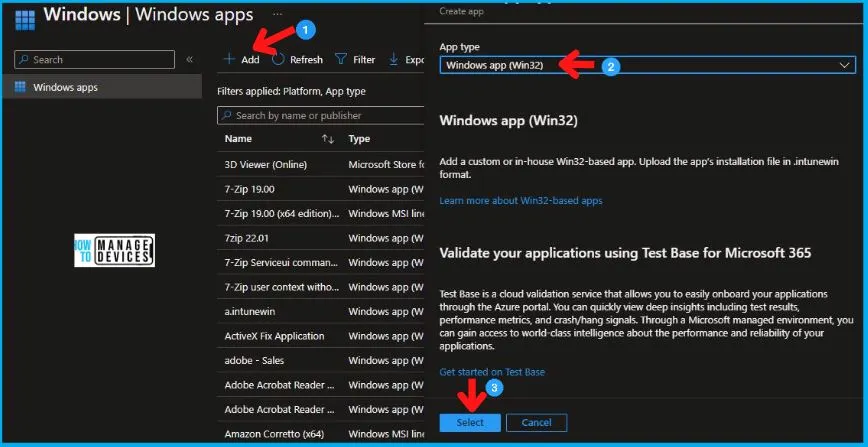
Task: Click the magnifier icon in the sidebar Search box
Action: click(x=23, y=59)
